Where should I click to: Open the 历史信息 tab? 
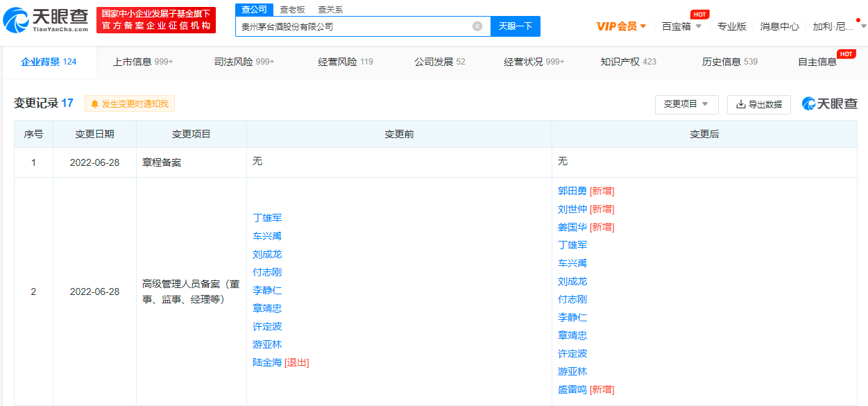(730, 62)
